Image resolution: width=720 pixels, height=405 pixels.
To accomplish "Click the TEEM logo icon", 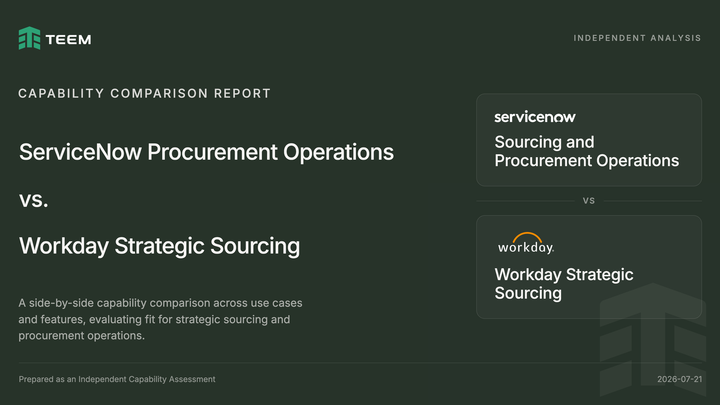I will point(29,38).
